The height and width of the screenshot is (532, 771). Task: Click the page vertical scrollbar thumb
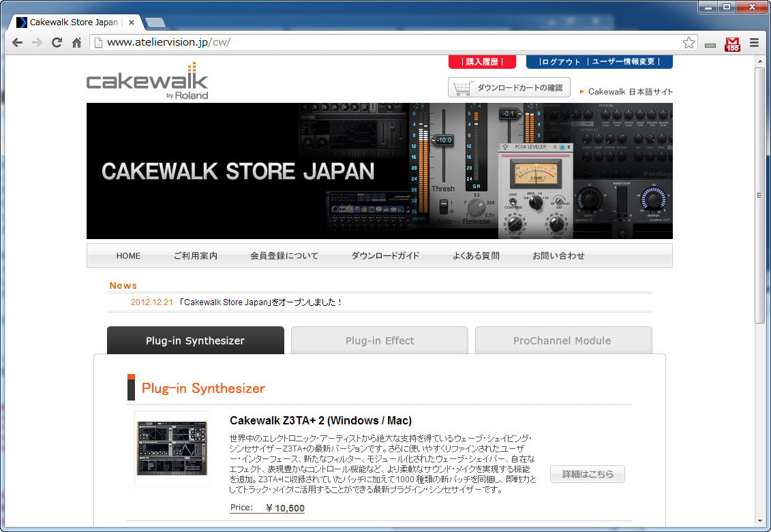point(759,195)
